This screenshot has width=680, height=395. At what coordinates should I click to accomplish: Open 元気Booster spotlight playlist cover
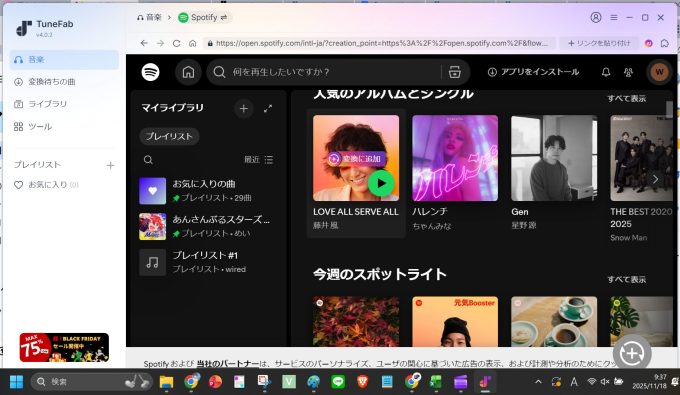click(455, 321)
